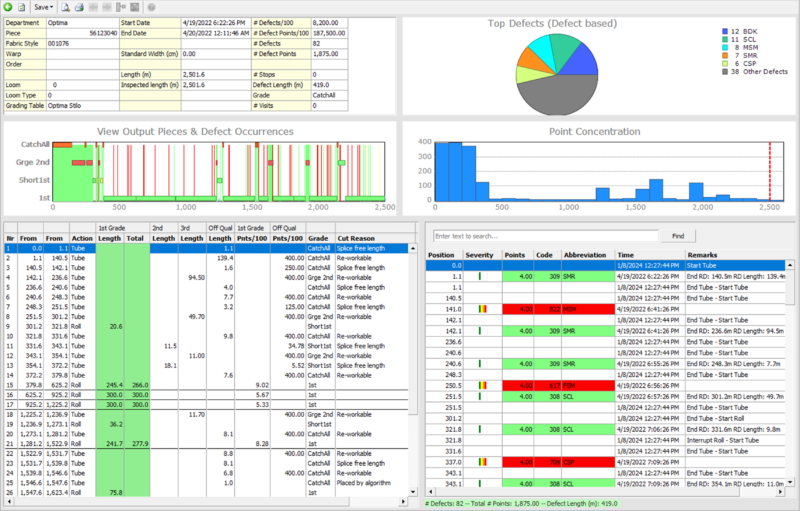
Task: Select piece row 21 with total 277.9
Action: coord(207,444)
